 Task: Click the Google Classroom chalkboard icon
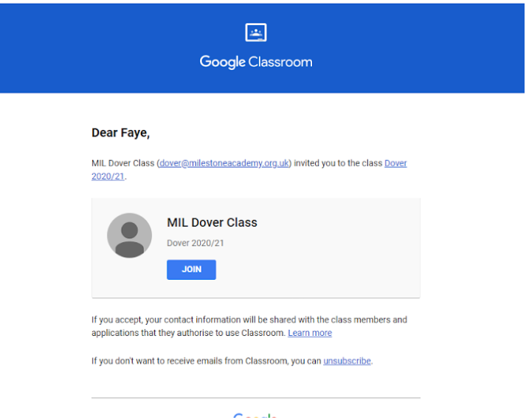[x=255, y=32]
